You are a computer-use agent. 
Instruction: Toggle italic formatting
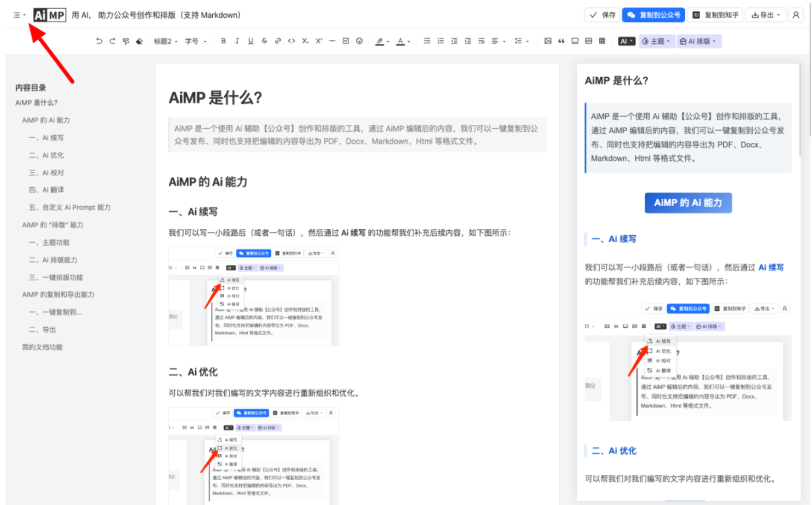[x=237, y=41]
